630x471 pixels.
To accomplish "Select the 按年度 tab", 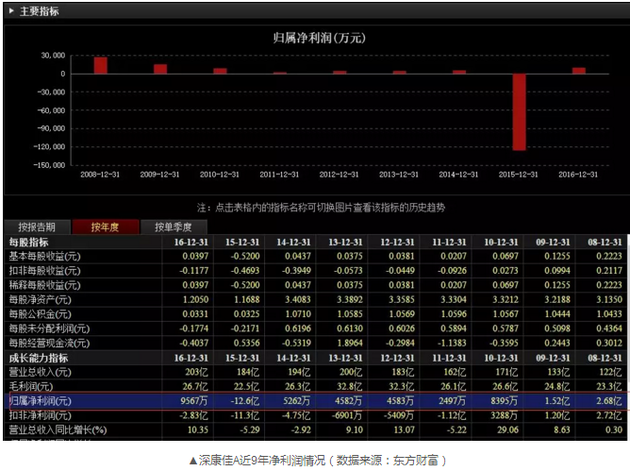I will (x=103, y=227).
